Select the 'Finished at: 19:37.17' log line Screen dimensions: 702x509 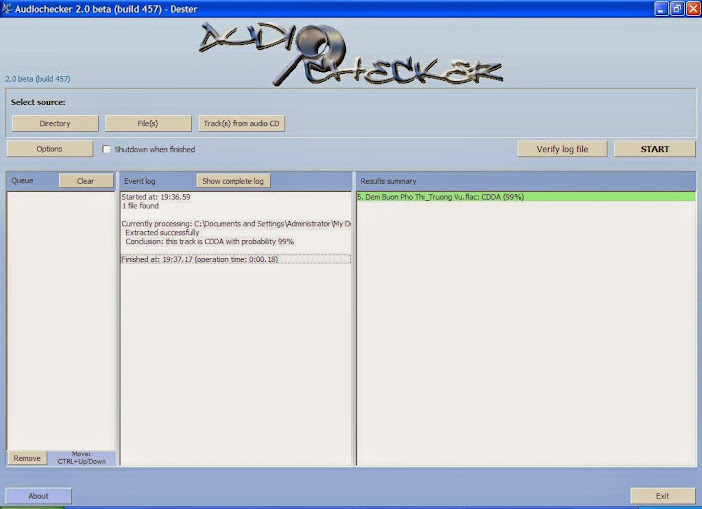click(x=235, y=259)
